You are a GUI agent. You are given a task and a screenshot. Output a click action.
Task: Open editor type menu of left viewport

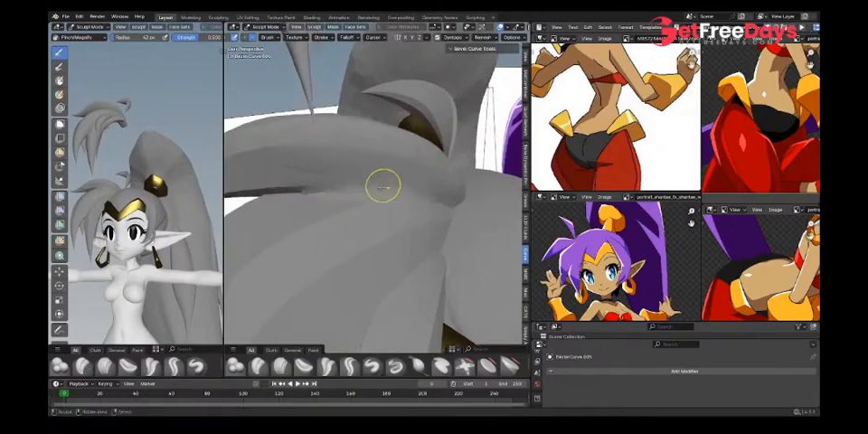(57, 26)
